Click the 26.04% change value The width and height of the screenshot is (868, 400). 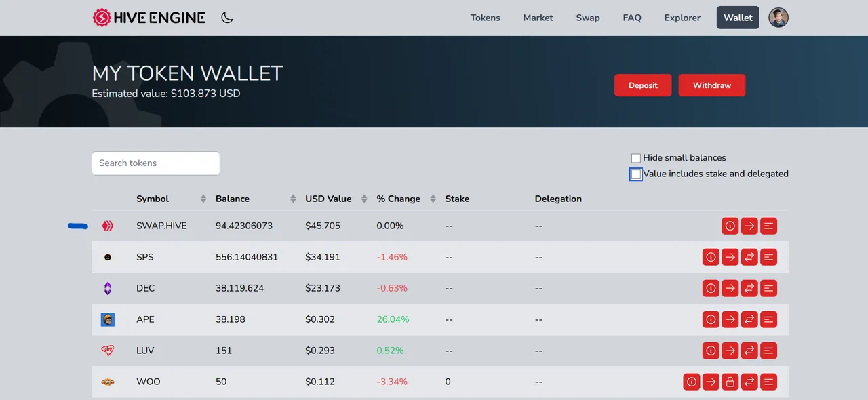393,319
